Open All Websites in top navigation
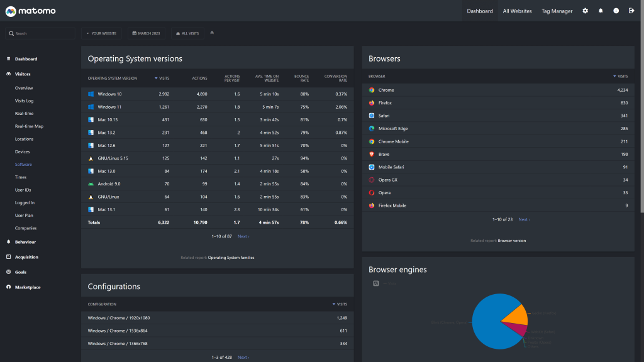Screen dimensions: 644x362 pos(517,11)
